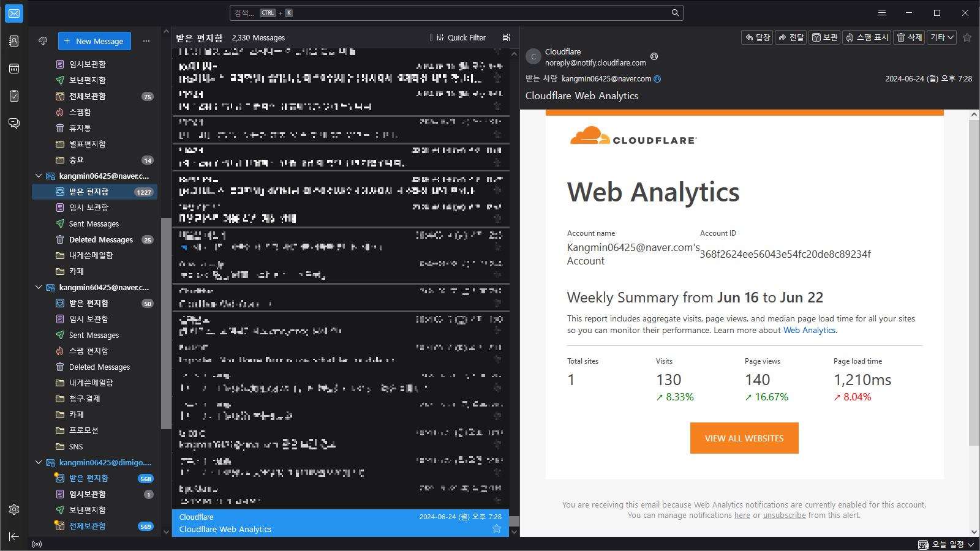Open the 휴지통 trash folder

(95, 128)
